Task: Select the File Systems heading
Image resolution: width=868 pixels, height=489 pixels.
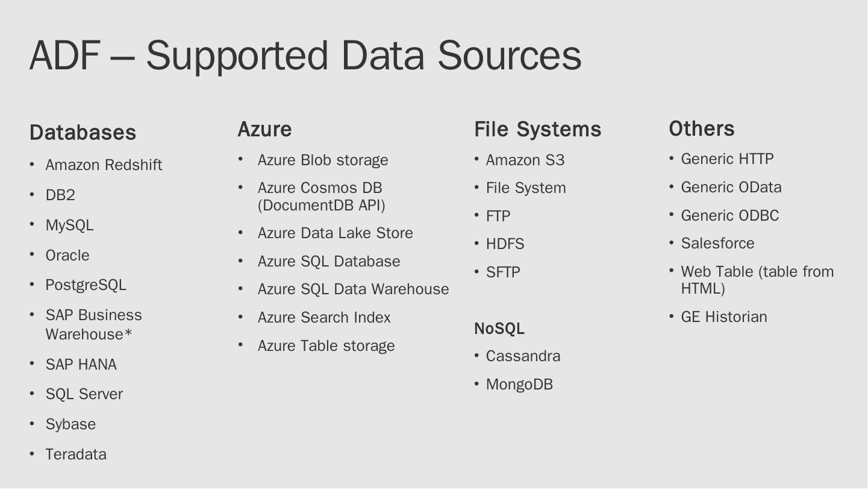Action: click(537, 129)
